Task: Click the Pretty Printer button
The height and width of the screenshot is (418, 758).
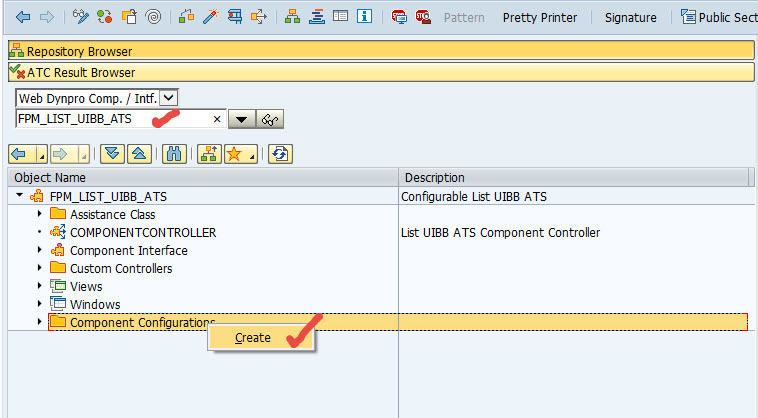Action: [x=539, y=17]
